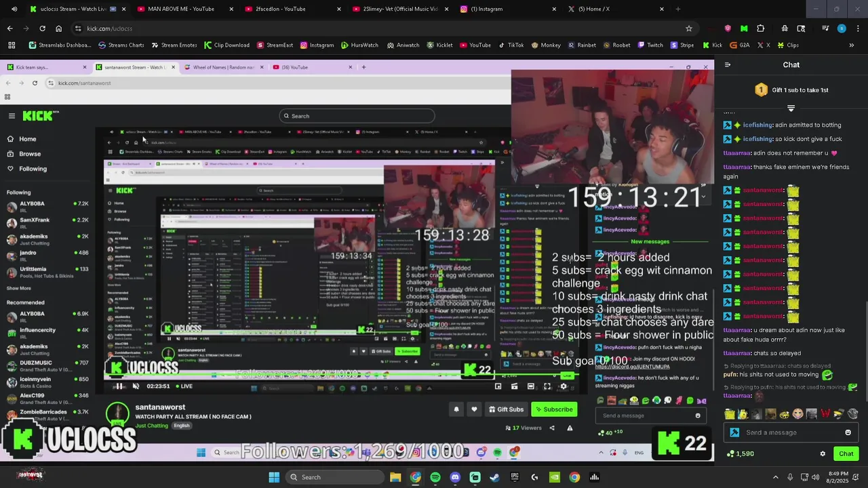Toggle Kick sidebar hamburger menu

point(12,116)
